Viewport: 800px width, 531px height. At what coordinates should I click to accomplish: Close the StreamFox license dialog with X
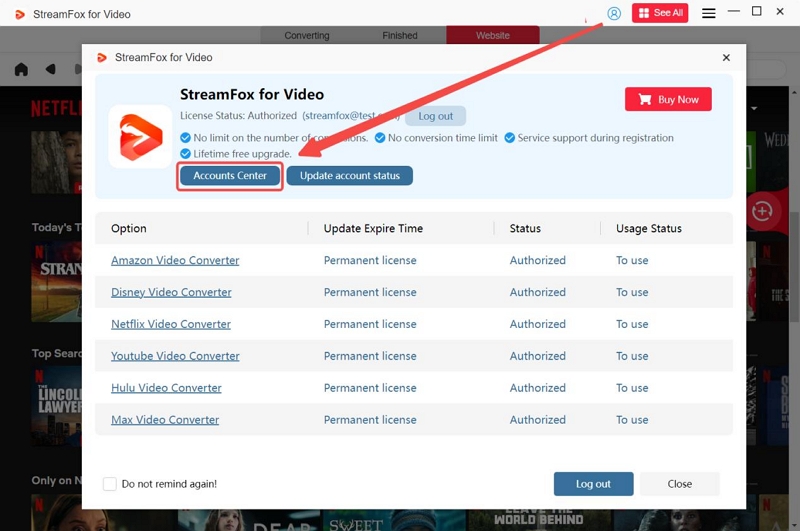click(726, 58)
